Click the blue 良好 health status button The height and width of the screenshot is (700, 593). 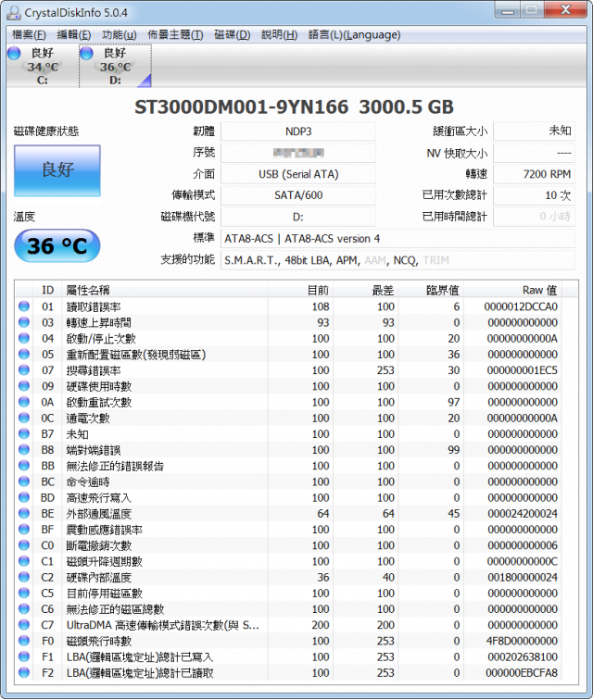coord(57,170)
